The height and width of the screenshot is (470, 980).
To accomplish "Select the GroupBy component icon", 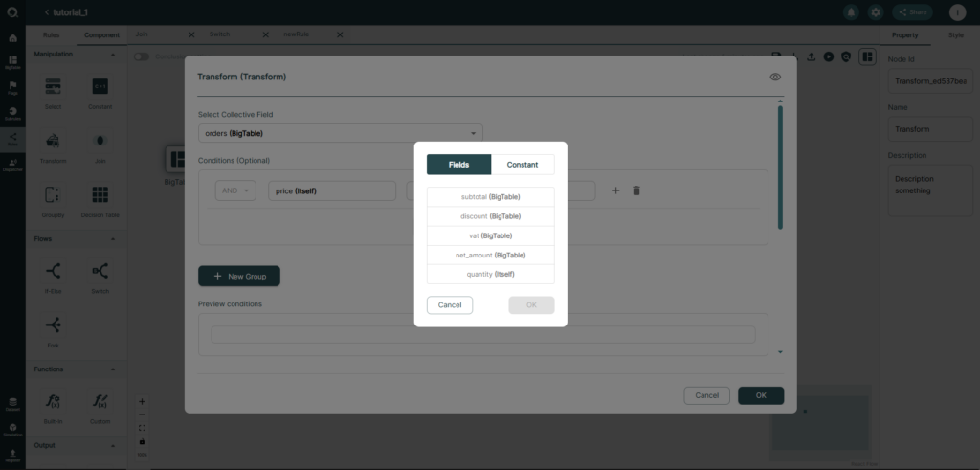I will tap(54, 195).
